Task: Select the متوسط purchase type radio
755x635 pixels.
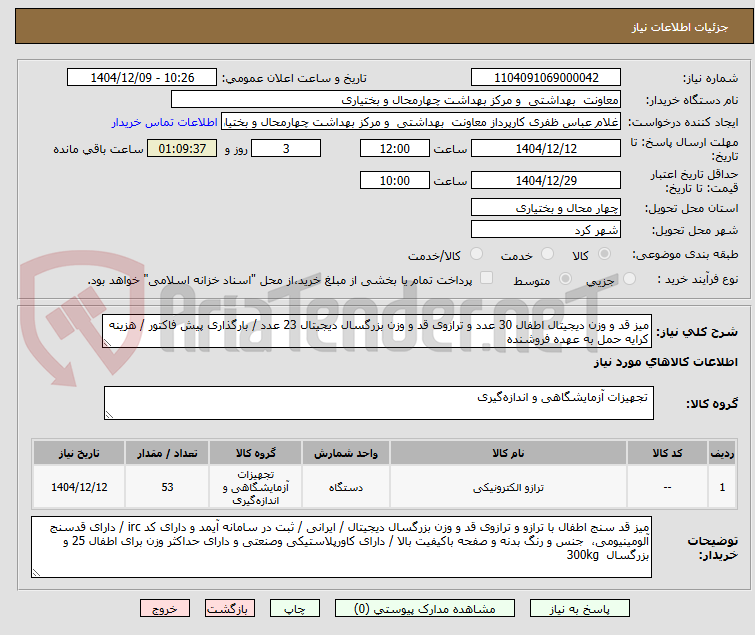Action: (x=565, y=279)
